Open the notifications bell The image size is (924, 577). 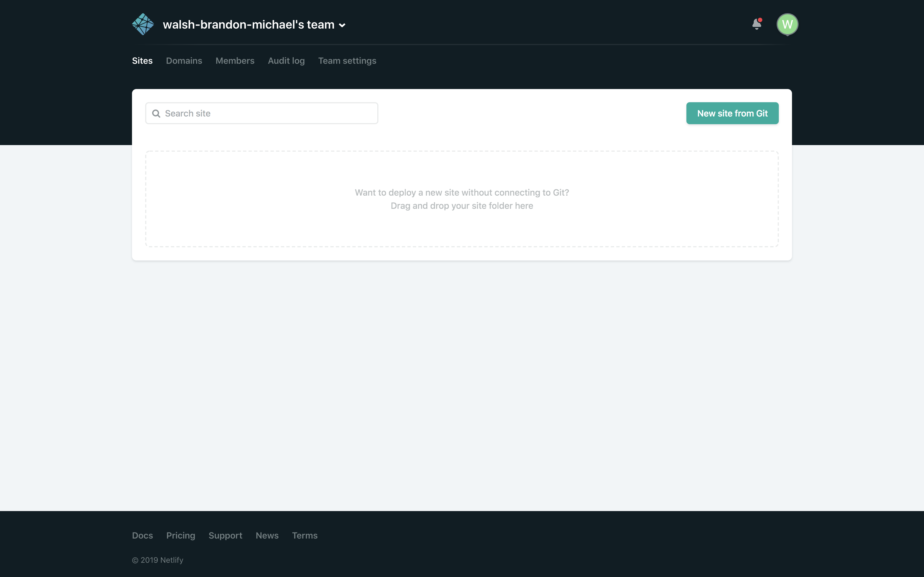click(757, 24)
